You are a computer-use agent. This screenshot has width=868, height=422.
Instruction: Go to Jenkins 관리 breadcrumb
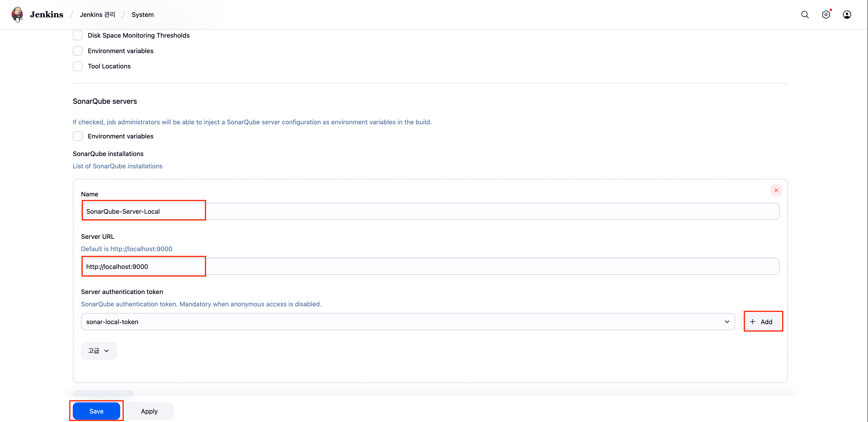click(97, 15)
